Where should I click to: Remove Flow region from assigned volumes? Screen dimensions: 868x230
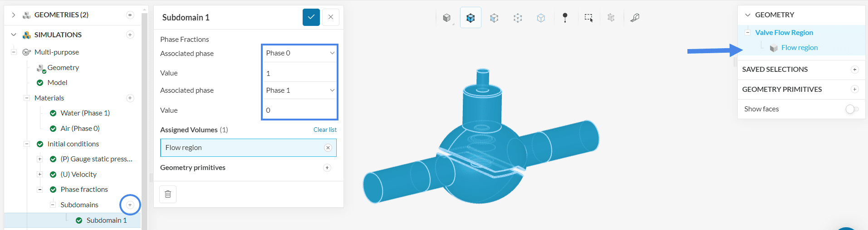click(x=328, y=148)
